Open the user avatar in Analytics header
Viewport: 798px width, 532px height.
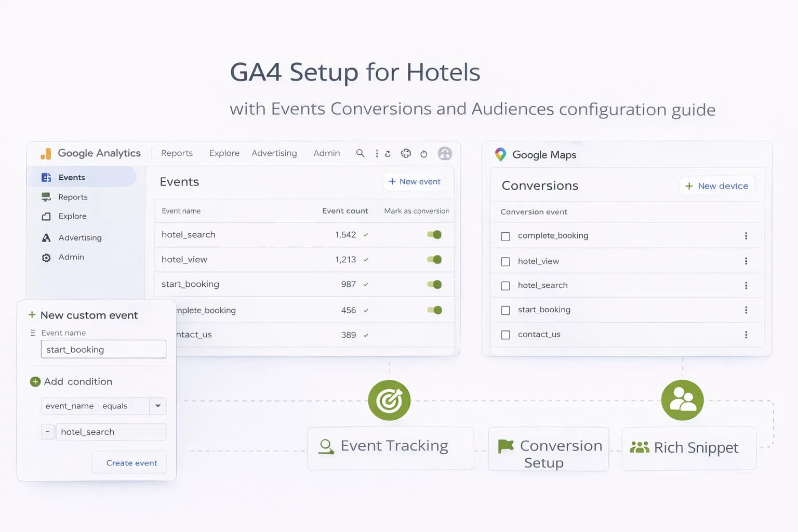[x=445, y=153]
